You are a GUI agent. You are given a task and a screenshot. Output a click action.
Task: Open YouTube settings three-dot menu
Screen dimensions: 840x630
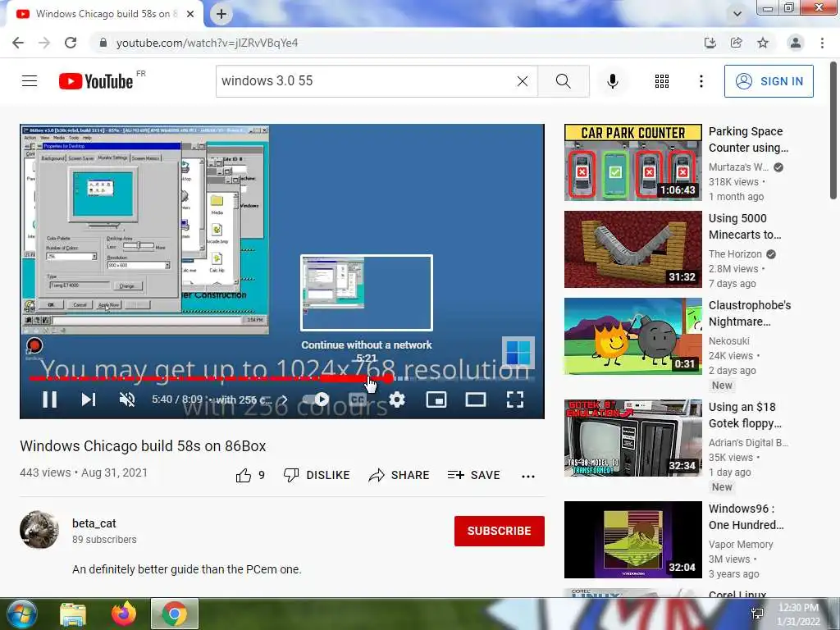pyautogui.click(x=701, y=81)
